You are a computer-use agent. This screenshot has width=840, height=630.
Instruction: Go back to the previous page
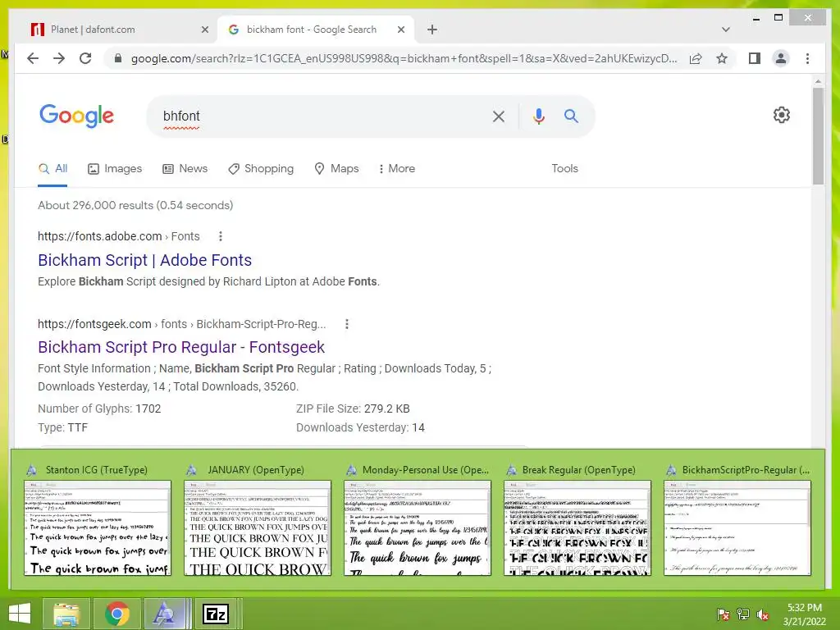point(33,58)
